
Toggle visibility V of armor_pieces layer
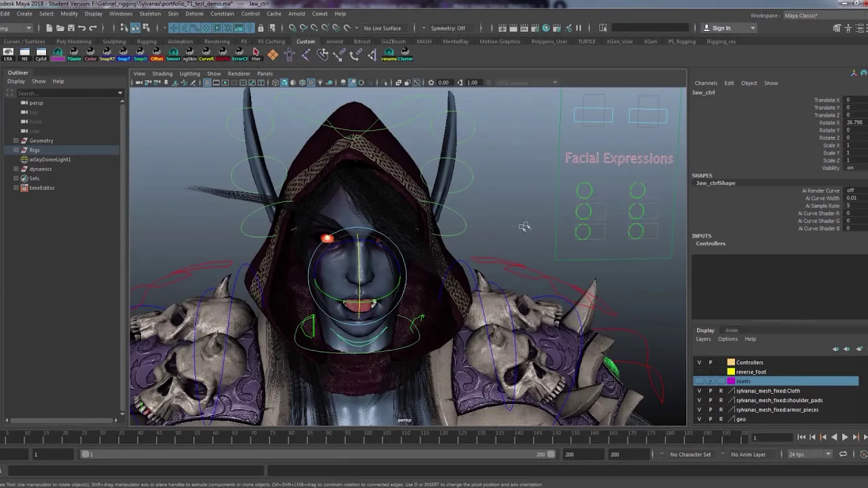[x=699, y=410]
